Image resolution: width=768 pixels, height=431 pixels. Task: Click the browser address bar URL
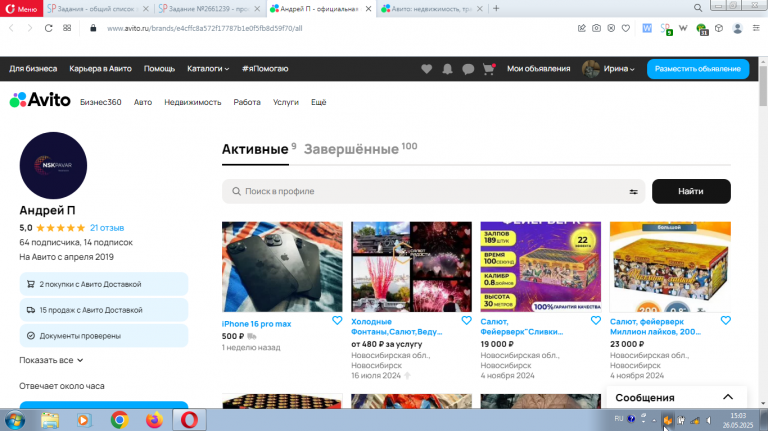click(204, 28)
